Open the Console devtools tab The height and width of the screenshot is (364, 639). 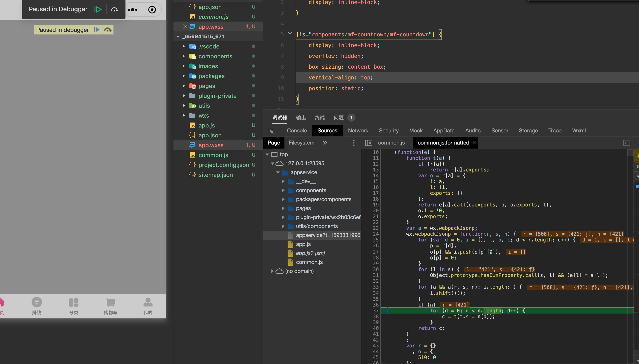[x=297, y=131]
